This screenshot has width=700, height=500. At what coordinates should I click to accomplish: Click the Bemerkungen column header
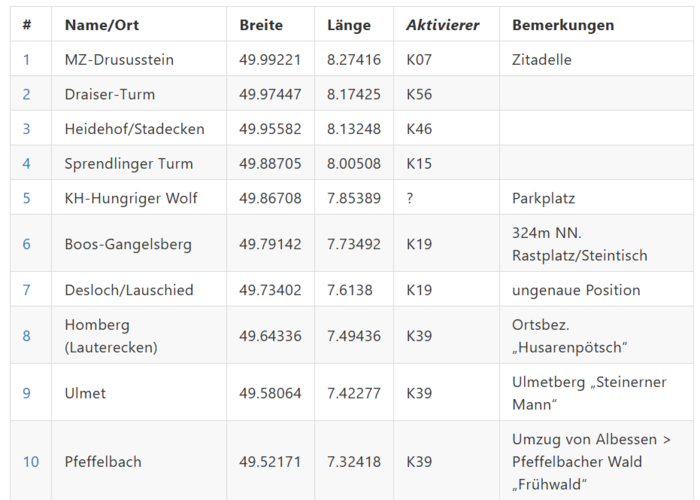[x=563, y=25]
